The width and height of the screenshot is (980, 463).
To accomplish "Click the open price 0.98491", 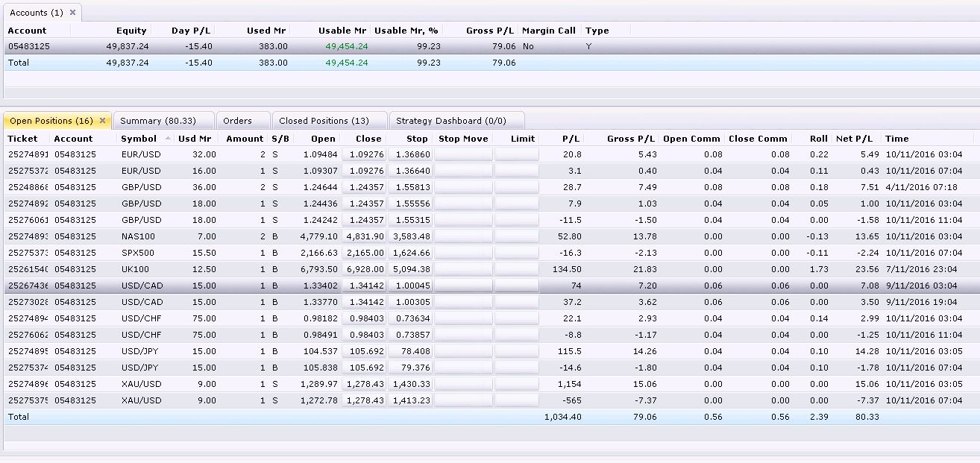I will [320, 335].
